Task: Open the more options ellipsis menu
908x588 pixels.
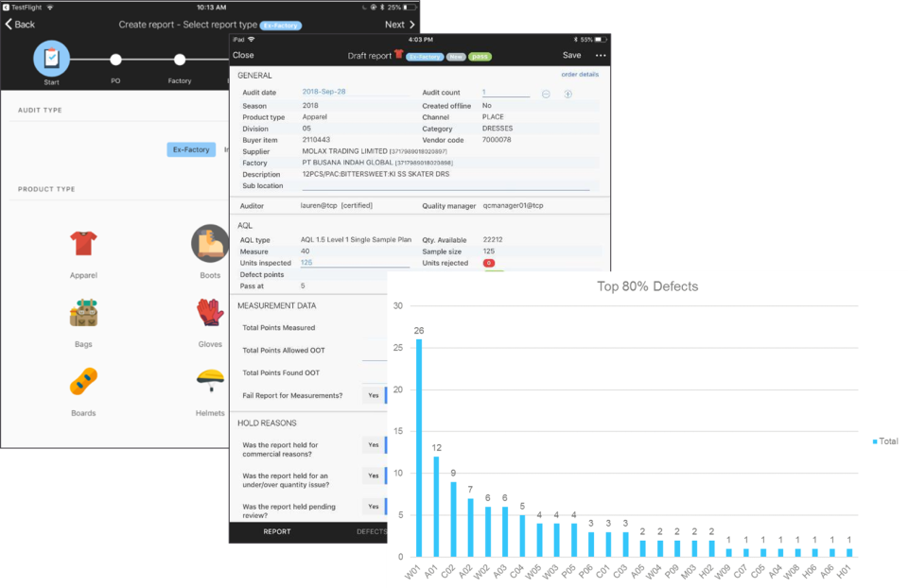Action: click(x=599, y=55)
